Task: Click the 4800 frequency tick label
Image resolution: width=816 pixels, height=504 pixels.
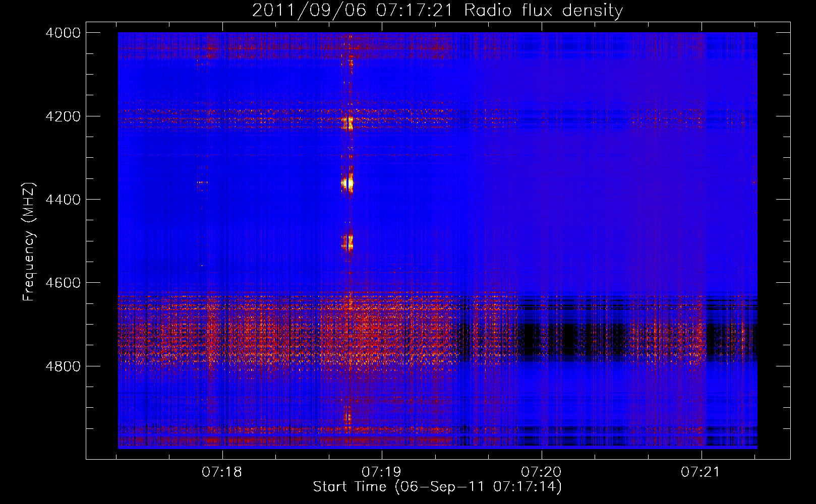Action: [63, 366]
